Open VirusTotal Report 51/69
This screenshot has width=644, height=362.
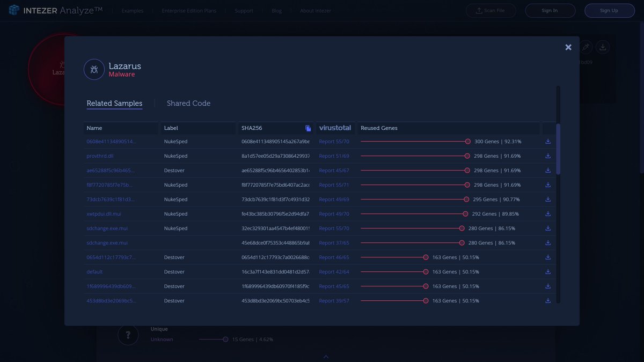point(334,156)
